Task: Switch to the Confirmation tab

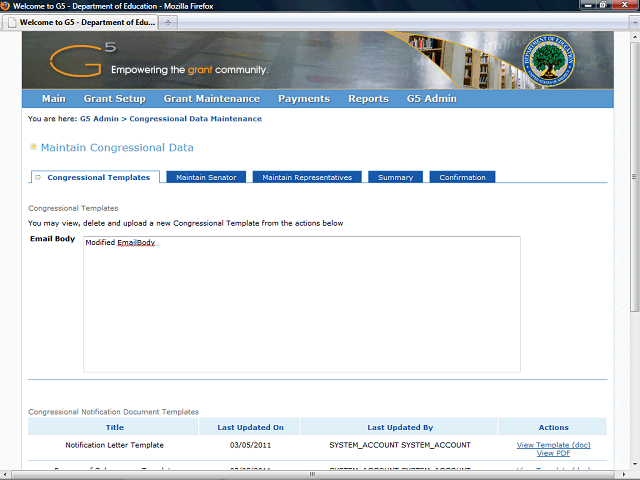Action: pyautogui.click(x=462, y=177)
